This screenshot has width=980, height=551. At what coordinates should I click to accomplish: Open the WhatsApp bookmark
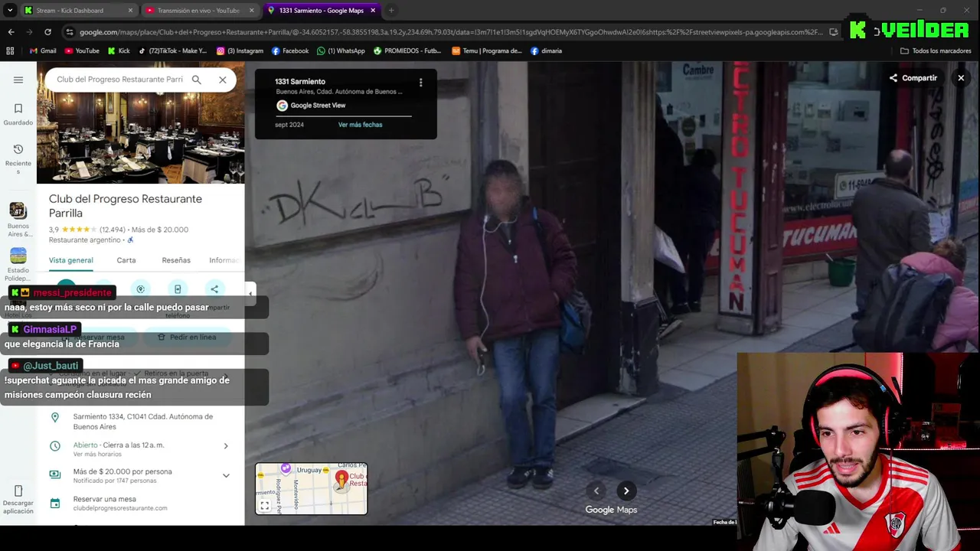(341, 51)
